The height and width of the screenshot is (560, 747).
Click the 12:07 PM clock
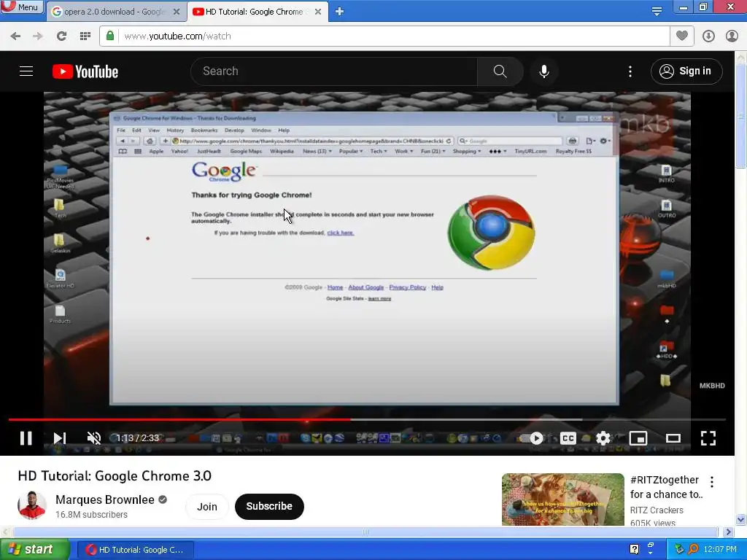(x=720, y=550)
